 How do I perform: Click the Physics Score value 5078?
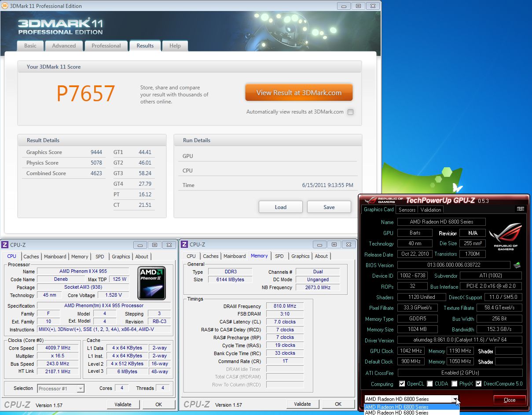click(96, 163)
